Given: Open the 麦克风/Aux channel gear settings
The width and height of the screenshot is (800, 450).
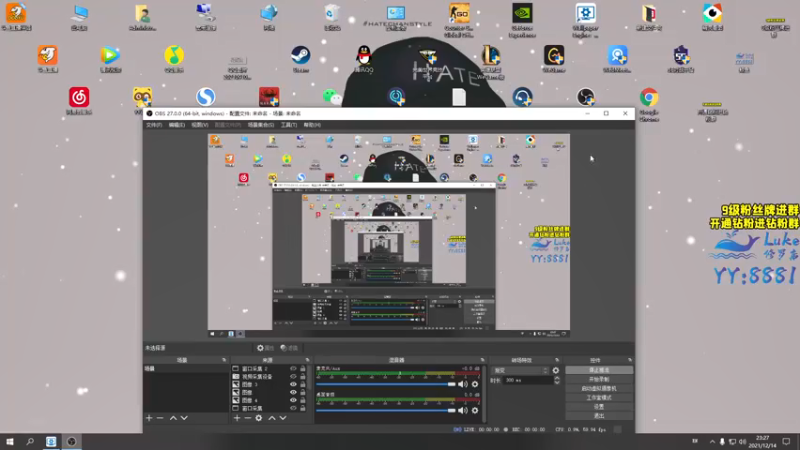Looking at the screenshot, I should click(475, 384).
